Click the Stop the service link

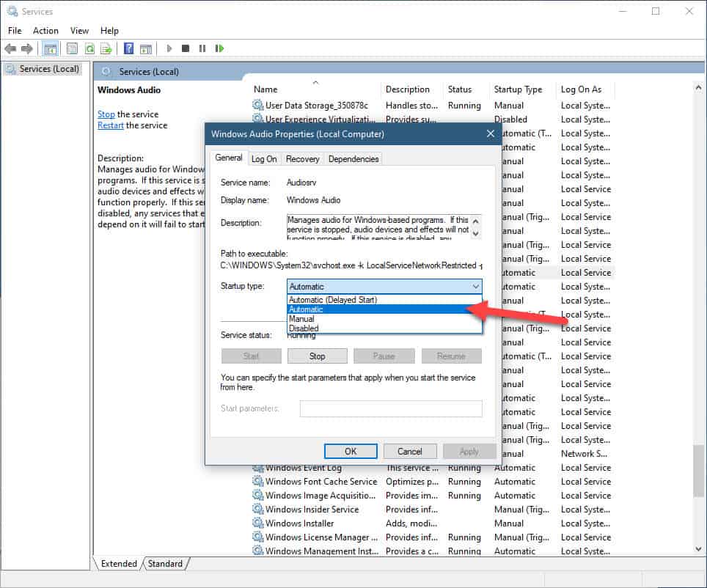click(x=106, y=114)
